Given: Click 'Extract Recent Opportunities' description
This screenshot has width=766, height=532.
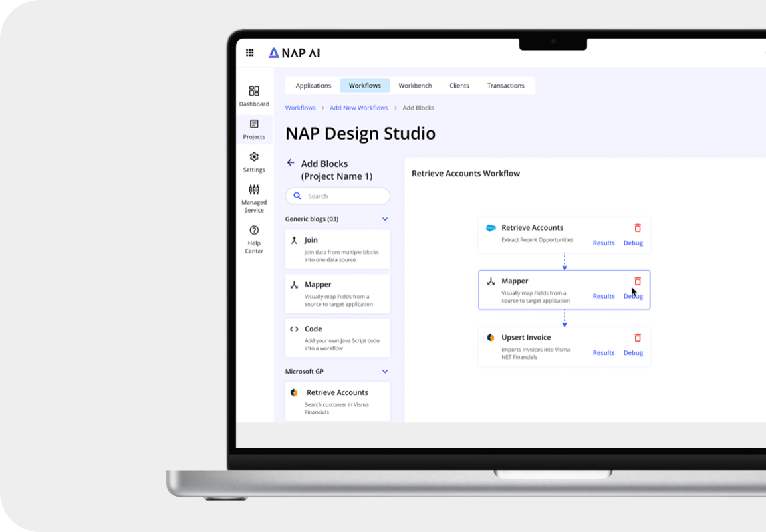Looking at the screenshot, I should [537, 240].
